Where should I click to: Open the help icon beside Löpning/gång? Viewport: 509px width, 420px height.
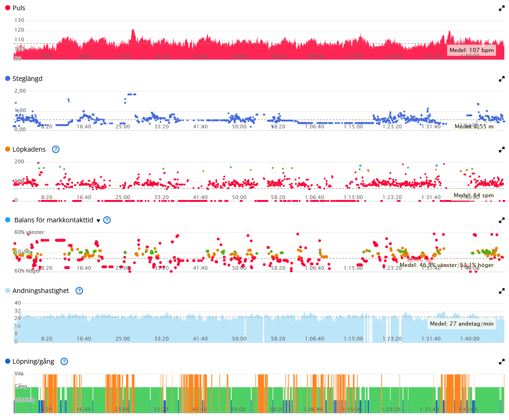click(x=64, y=361)
